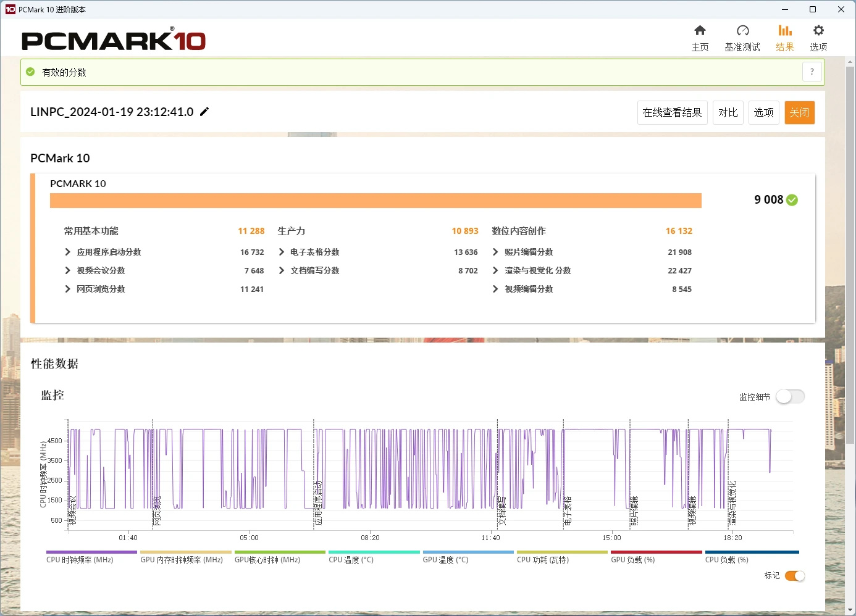
Task: Click the 数位内容创作 heading
Action: 519,231
